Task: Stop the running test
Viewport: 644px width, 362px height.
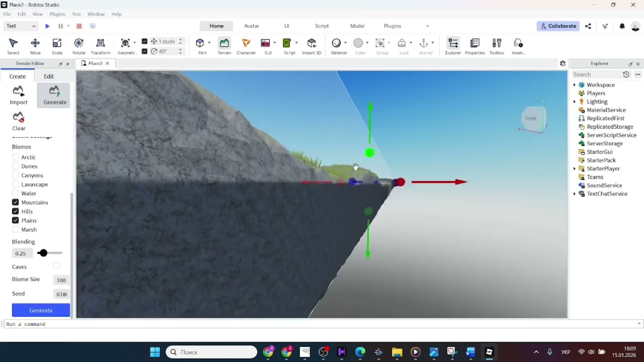Action: (x=79, y=26)
